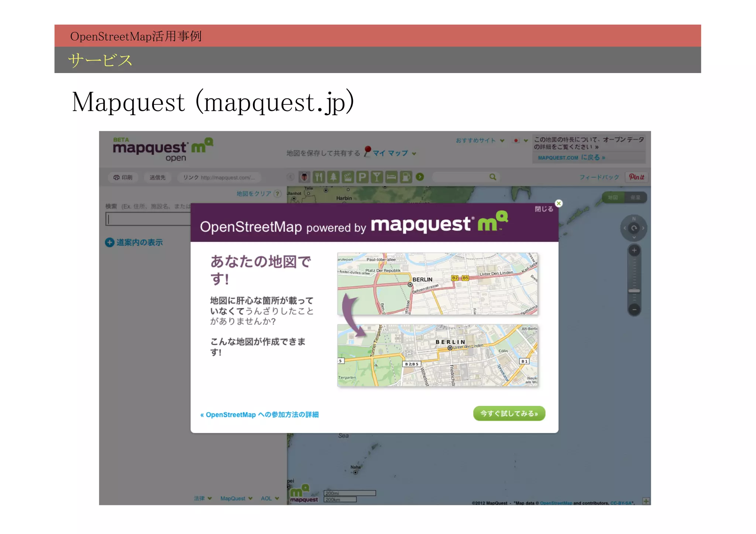This screenshot has width=756, height=534.
Task: Click the help question mark icon
Action: (x=278, y=194)
